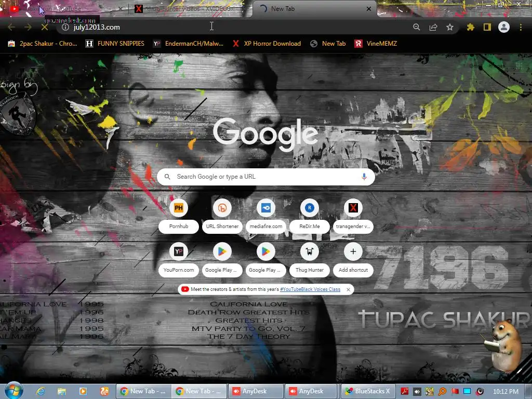Image resolution: width=532 pixels, height=399 pixels.
Task: Launch Windows Media Player from taskbar
Action: tap(83, 391)
